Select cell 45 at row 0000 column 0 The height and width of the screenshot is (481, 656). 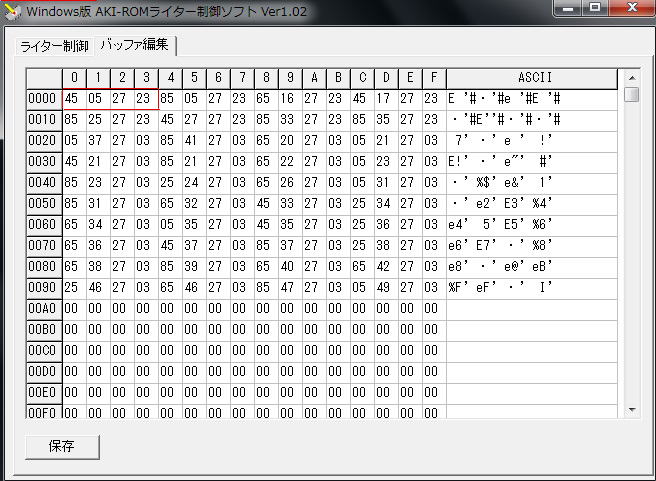click(74, 99)
